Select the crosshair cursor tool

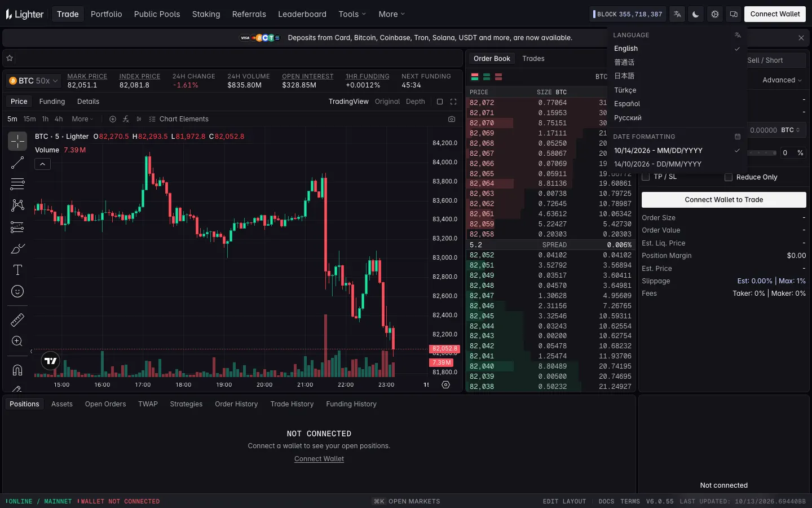[17, 141]
